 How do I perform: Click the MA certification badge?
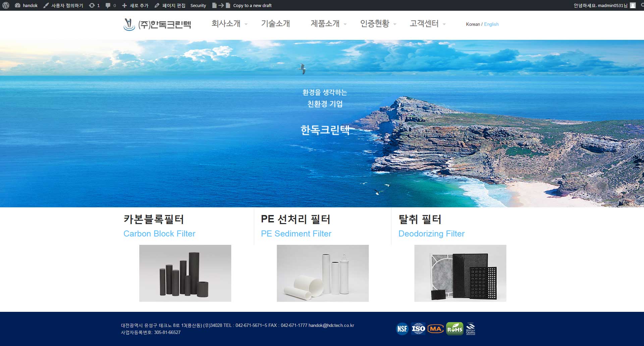[435, 329]
